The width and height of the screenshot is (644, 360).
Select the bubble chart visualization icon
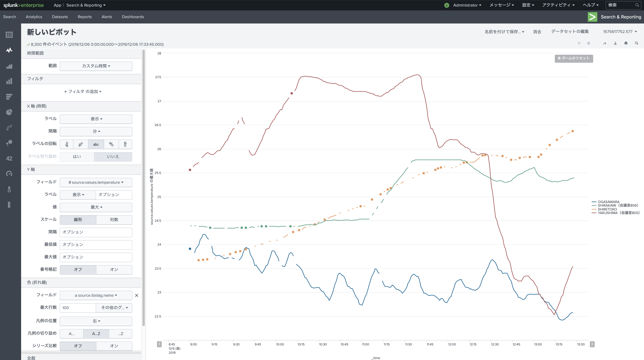click(9, 143)
